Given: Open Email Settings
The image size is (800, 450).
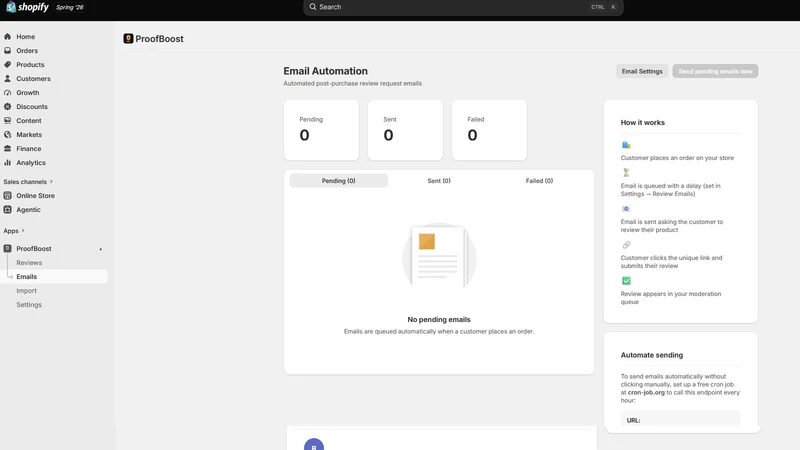Looking at the screenshot, I should click(642, 71).
